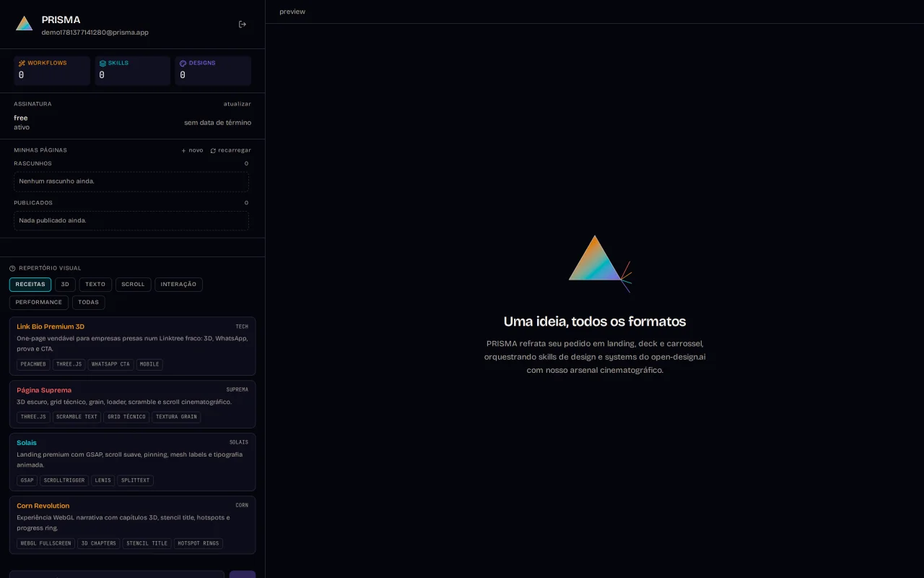Click the STENCIL TITLE tag

click(x=147, y=543)
